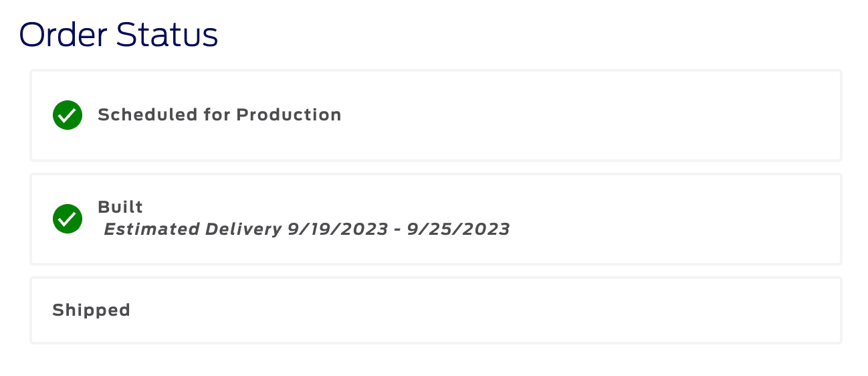Click the letter B starting Built
Viewport: 868px width, 376px height.
point(103,207)
